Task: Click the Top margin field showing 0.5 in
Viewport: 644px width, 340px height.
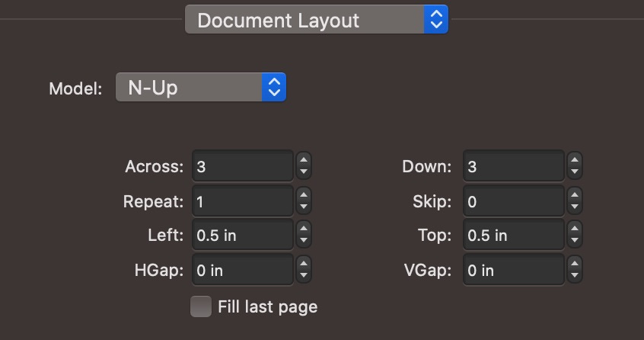Action: (x=513, y=236)
